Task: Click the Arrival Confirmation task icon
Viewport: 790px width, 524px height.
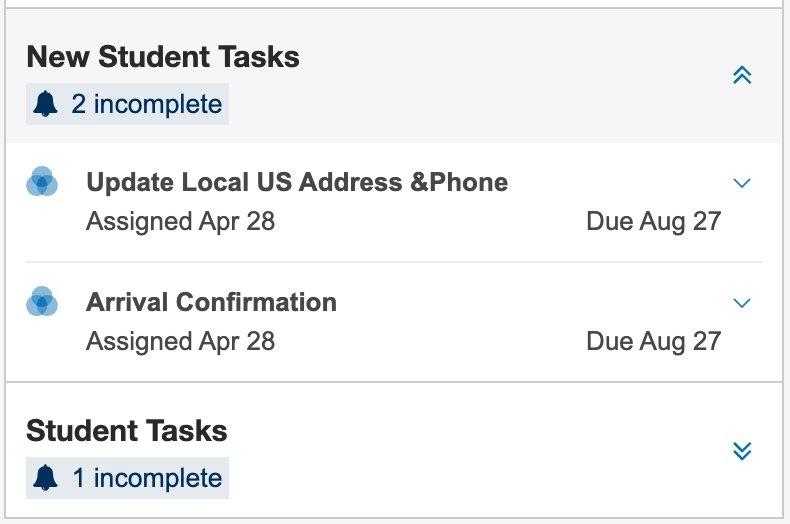Action: coord(42,301)
